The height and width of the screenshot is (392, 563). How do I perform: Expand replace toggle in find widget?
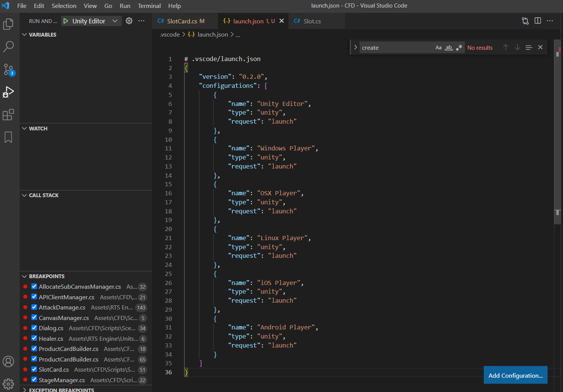click(x=355, y=47)
